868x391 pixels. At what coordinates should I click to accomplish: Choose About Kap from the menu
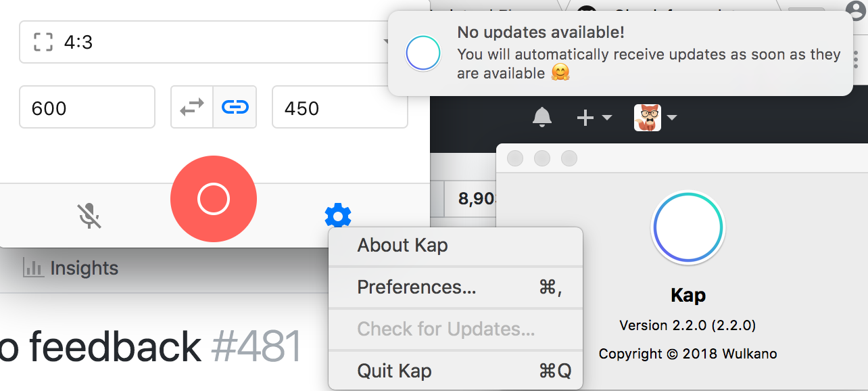pos(455,246)
